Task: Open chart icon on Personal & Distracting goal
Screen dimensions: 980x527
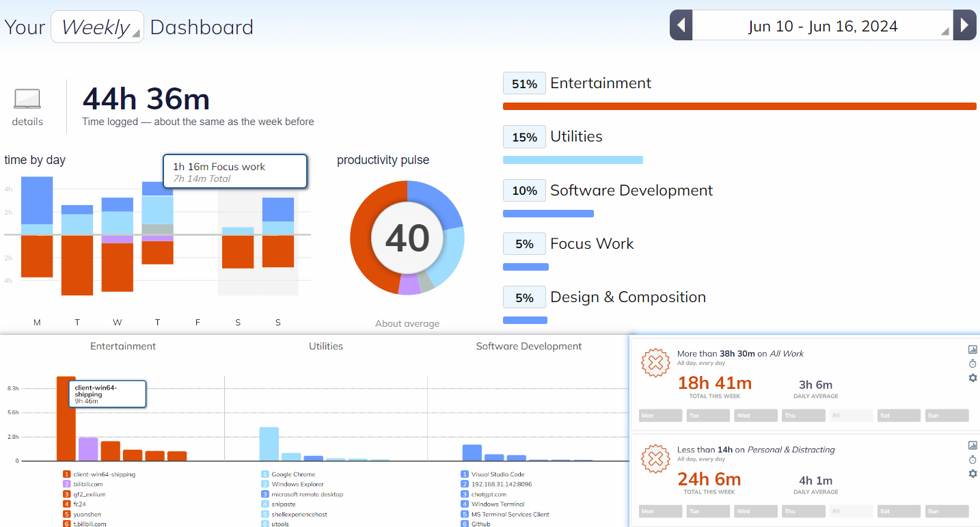Action: click(972, 445)
